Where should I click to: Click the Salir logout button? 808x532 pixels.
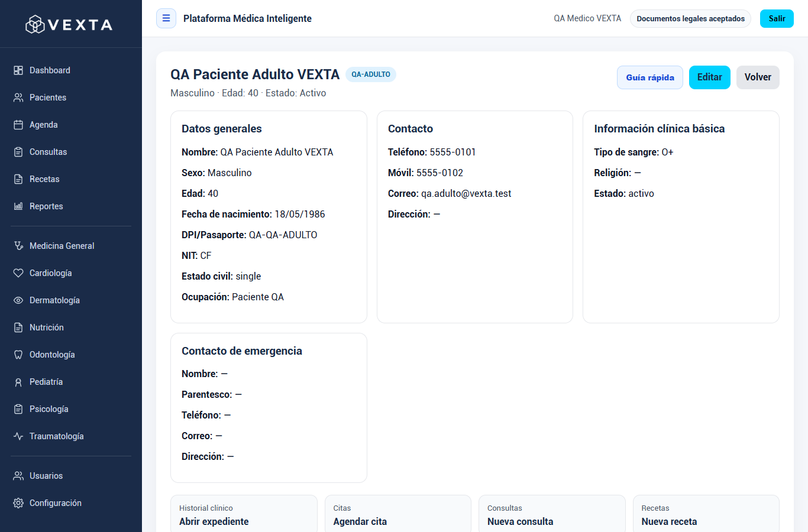[777, 18]
